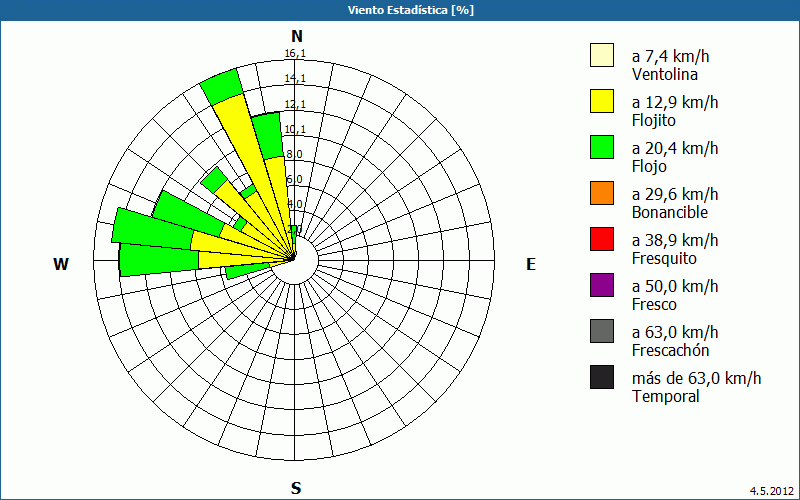800x500 pixels.
Task: Click the black Temporal legend swatch
Action: [x=602, y=377]
